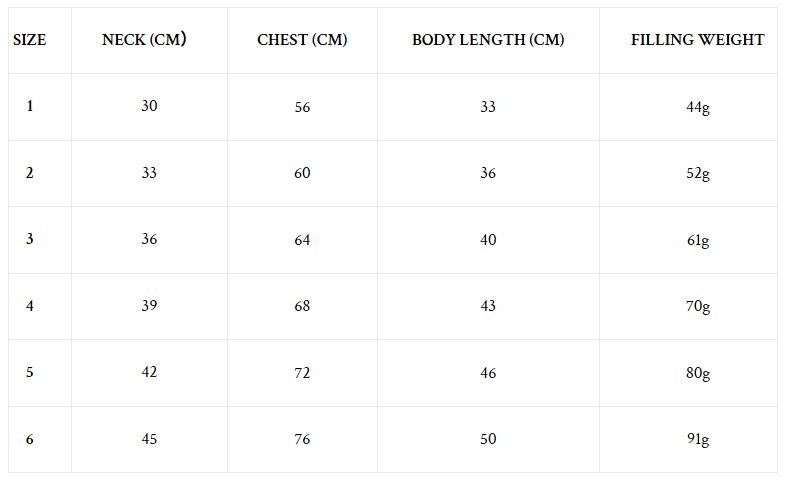Click body length value 43
The width and height of the screenshot is (787, 485).
[x=488, y=306]
